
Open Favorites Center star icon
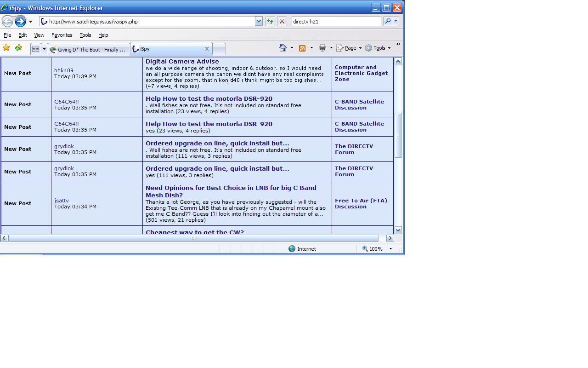coord(6,48)
